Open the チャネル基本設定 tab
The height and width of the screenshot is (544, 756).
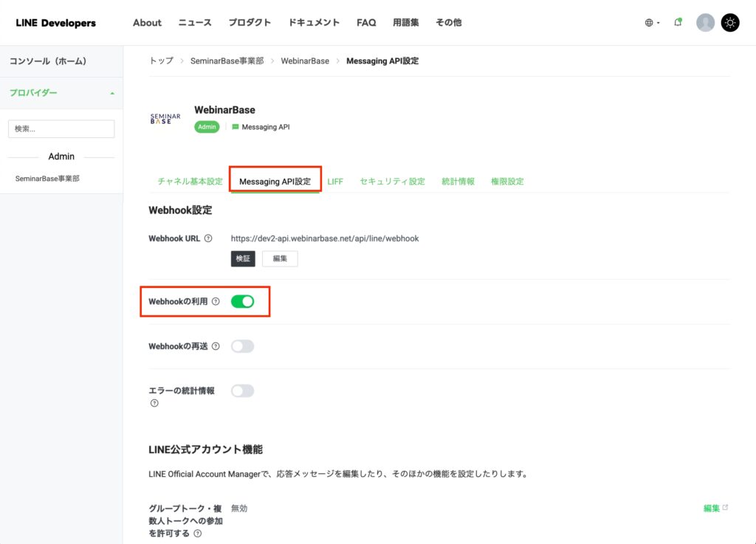pos(190,181)
